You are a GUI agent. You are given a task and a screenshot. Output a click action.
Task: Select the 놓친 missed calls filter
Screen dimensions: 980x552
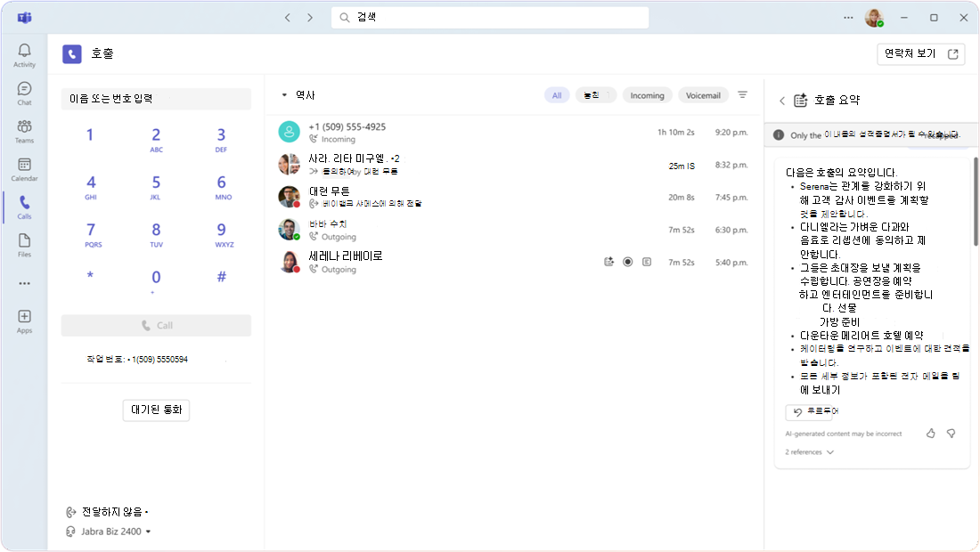[596, 95]
